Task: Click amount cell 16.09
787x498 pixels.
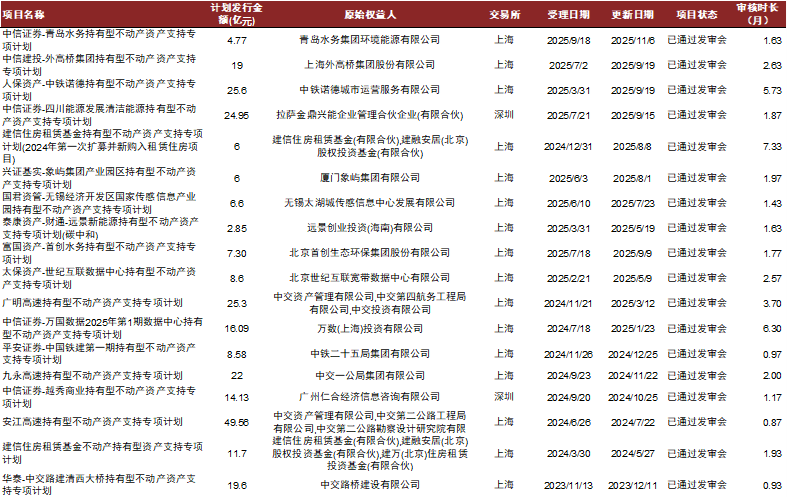Action: (x=236, y=329)
